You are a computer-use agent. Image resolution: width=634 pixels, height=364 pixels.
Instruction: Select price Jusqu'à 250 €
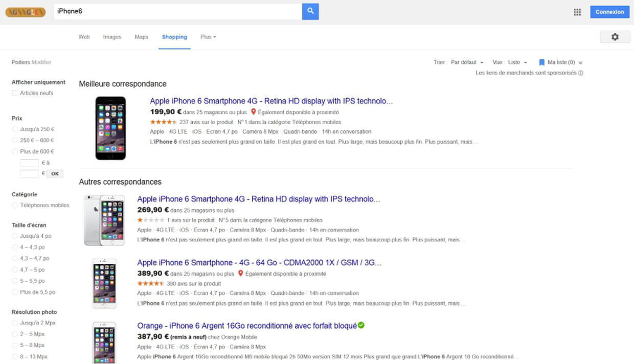[15, 129]
